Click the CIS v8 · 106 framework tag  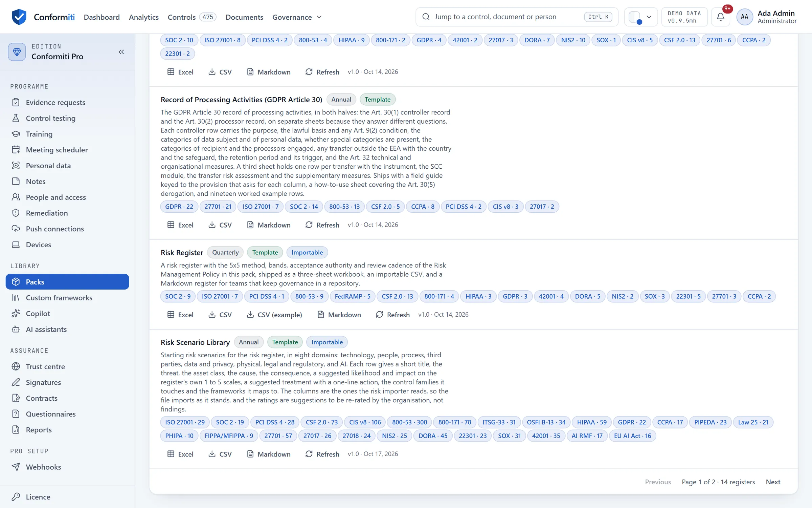point(365,422)
